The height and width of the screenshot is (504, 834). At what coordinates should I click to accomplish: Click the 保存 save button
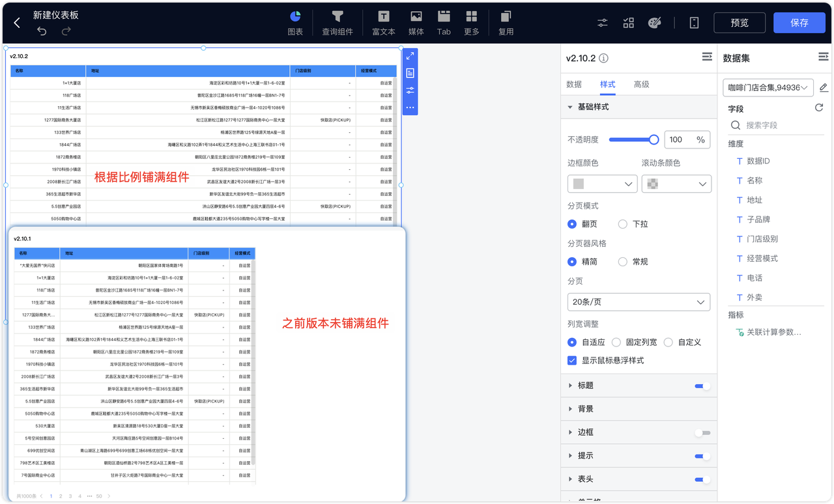tap(799, 23)
